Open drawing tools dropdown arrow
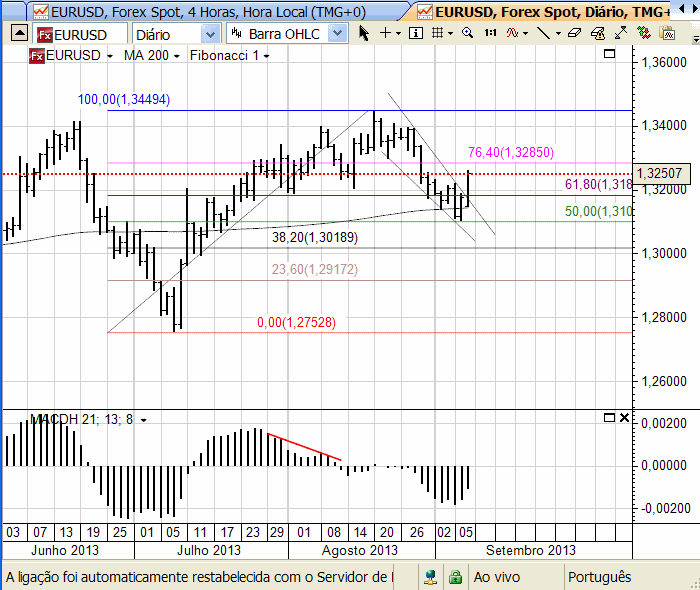The height and width of the screenshot is (590, 700). point(558,33)
